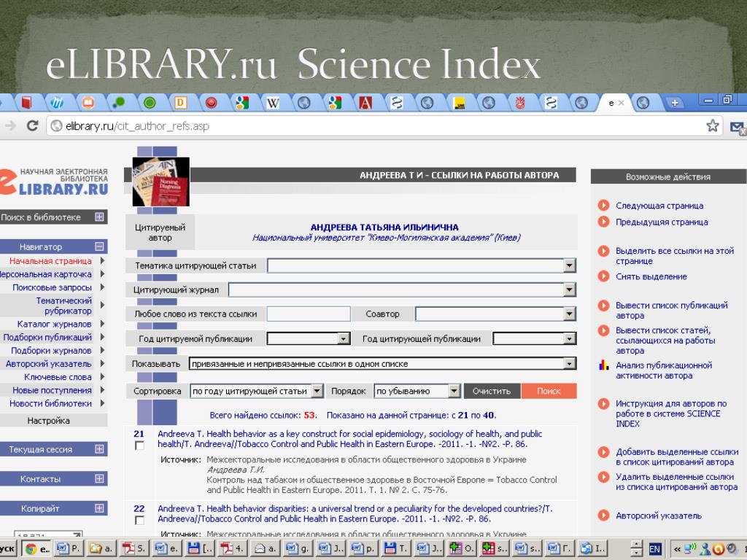The width and height of the screenshot is (747, 560).
Task: Click bar chart icon beside Анализ публикационной
Action: (x=603, y=365)
